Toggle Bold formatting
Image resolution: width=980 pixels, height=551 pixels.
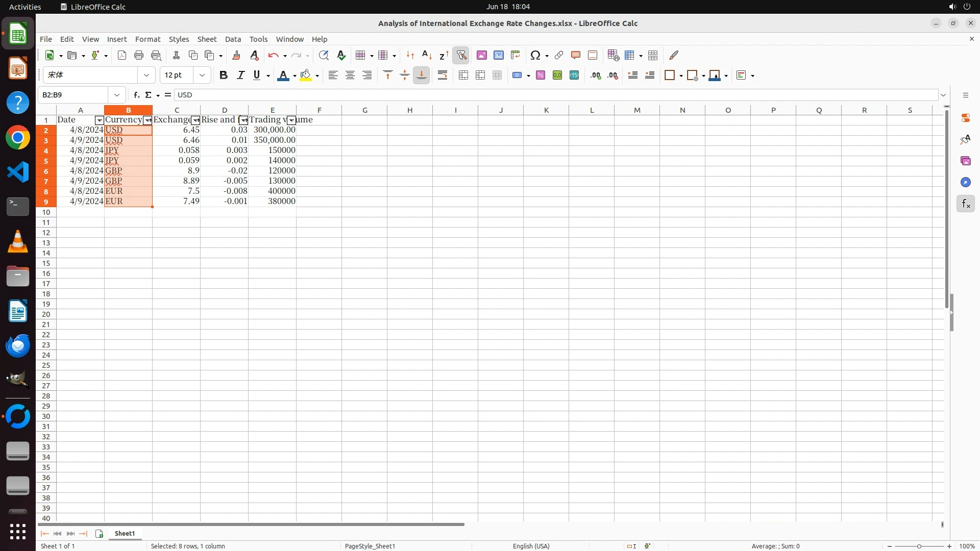click(x=223, y=76)
